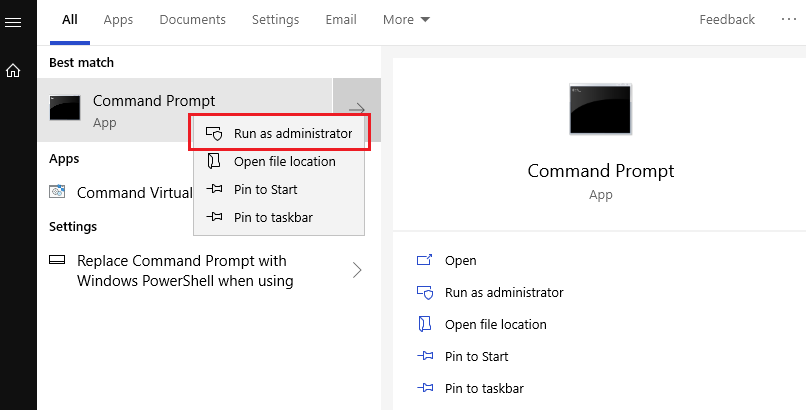Click the Command Prompt best match icon
This screenshot has height=410, width=806.
pyautogui.click(x=65, y=109)
